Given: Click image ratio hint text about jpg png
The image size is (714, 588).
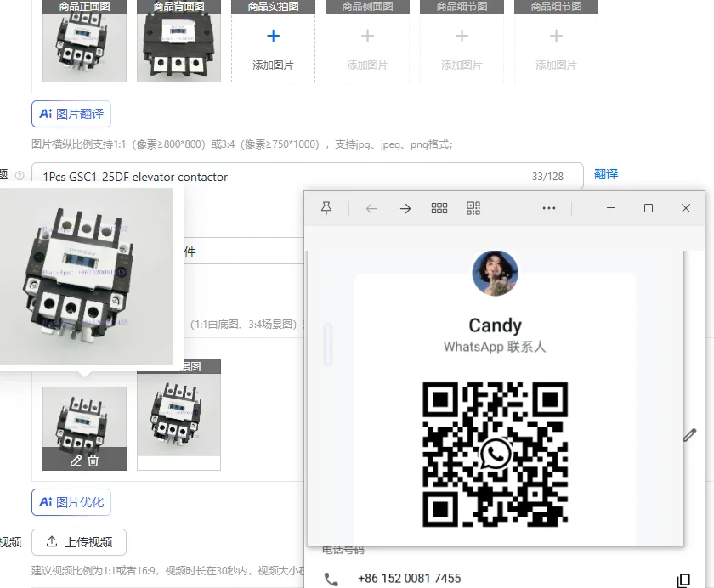Looking at the screenshot, I should pos(242,144).
